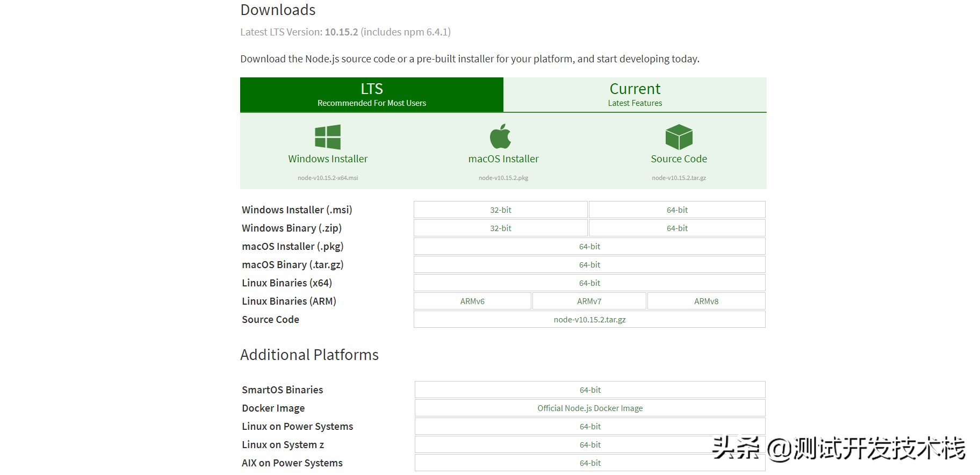Download 64-bit AIX on Power Systems

pos(590,463)
